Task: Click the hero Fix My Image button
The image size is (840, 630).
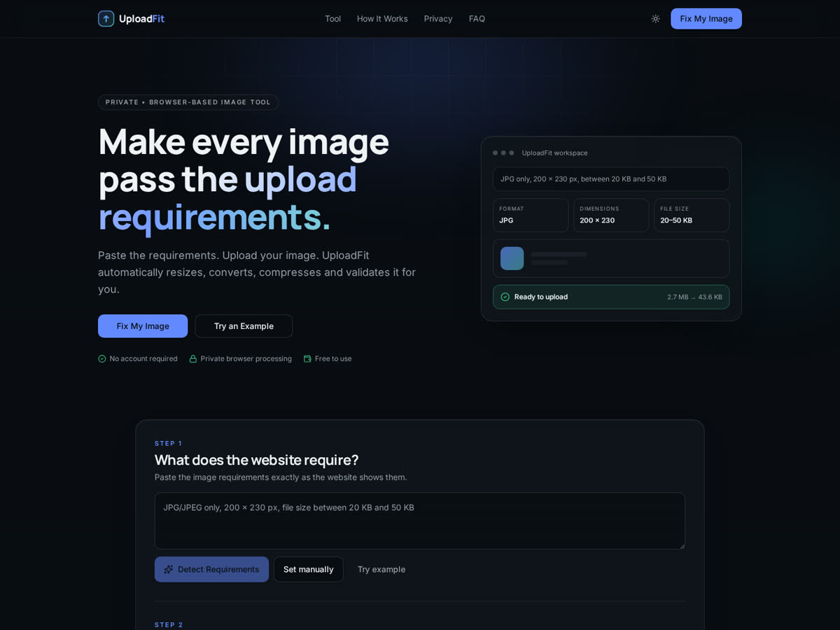Action: (143, 326)
